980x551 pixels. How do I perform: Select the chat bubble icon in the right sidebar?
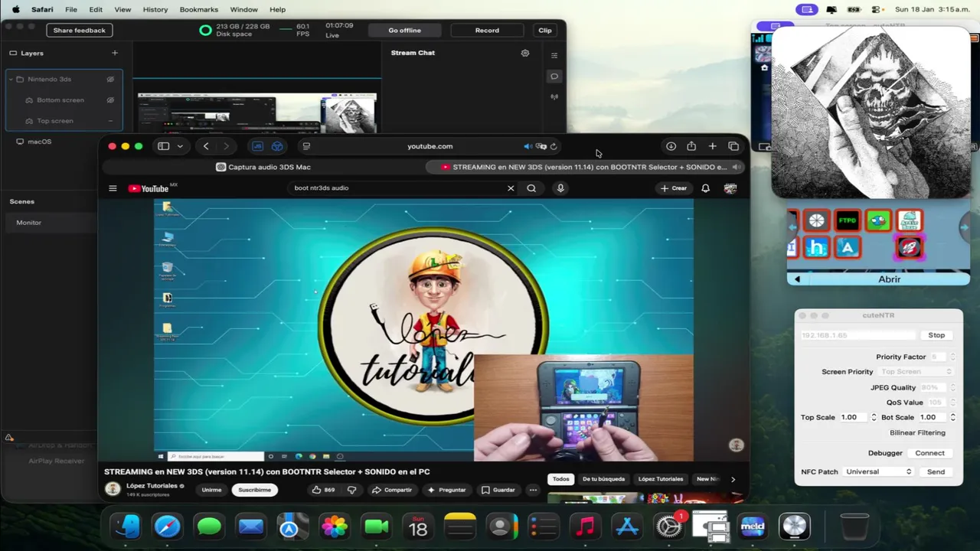click(x=554, y=76)
